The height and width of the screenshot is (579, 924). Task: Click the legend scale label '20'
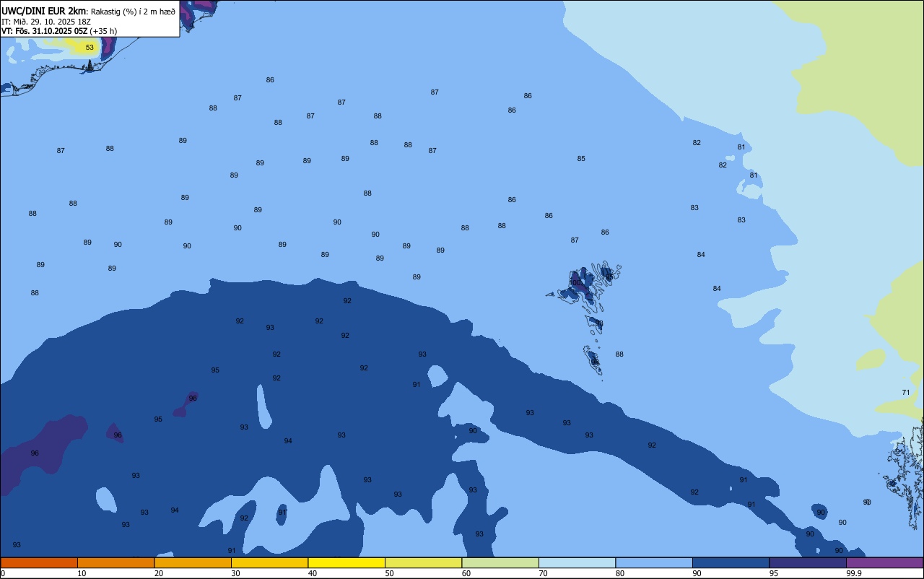(159, 573)
